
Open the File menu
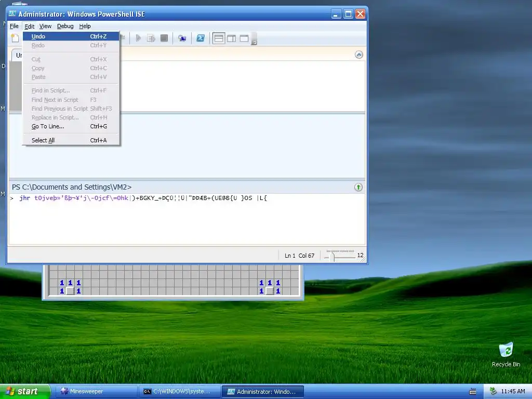coord(14,26)
